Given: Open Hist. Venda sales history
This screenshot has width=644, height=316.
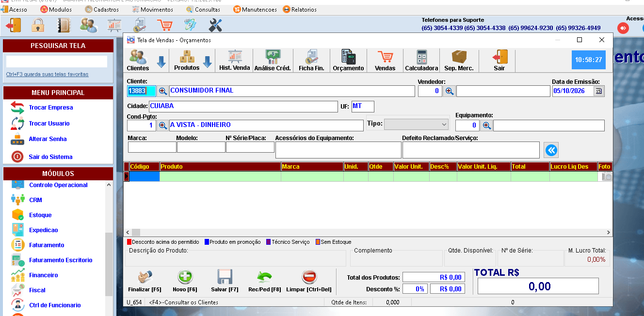Looking at the screenshot, I should pos(235,61).
